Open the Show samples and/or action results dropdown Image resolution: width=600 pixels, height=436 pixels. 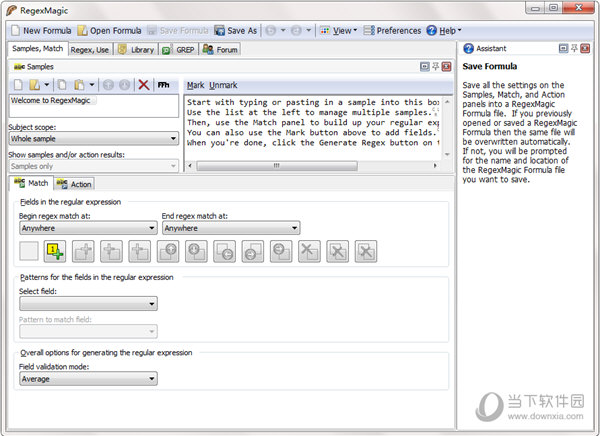click(x=94, y=166)
